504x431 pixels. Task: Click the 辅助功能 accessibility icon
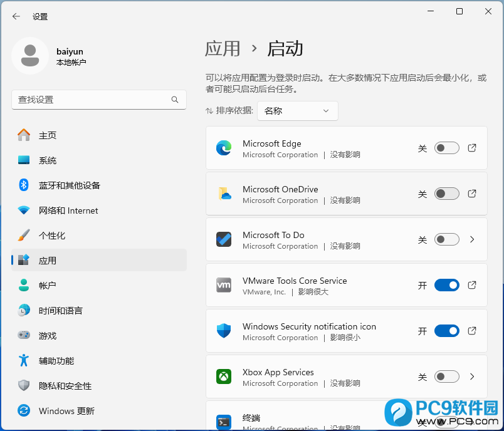pyautogui.click(x=24, y=360)
